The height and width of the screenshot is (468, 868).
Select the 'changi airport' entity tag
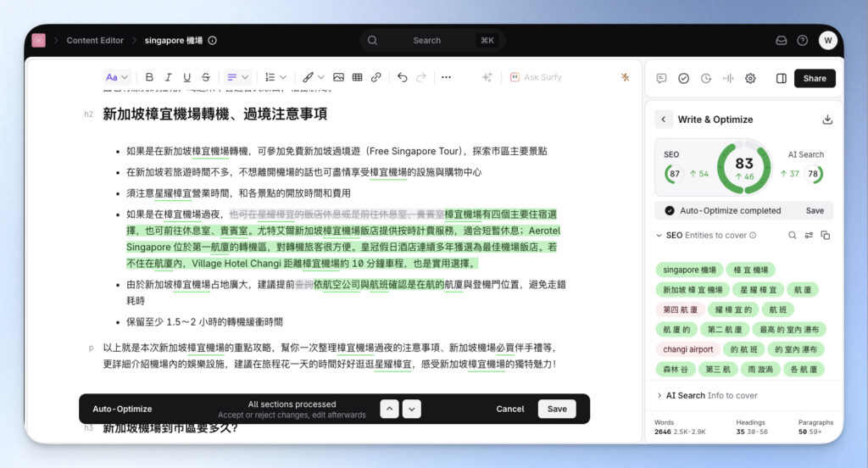pyautogui.click(x=688, y=349)
